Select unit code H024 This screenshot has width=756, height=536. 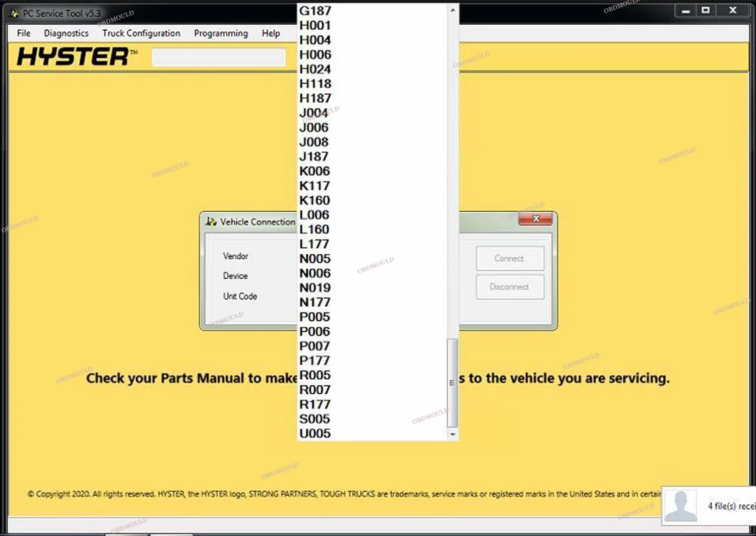tap(372, 69)
